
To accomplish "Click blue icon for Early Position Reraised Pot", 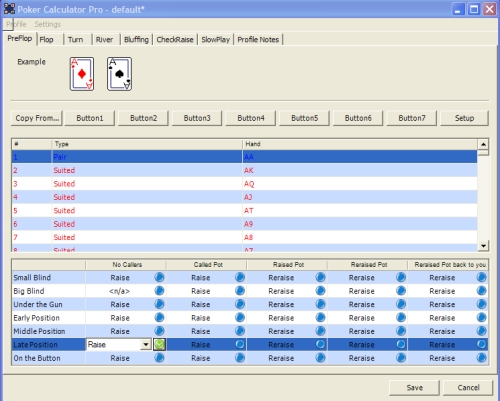I will (401, 318).
